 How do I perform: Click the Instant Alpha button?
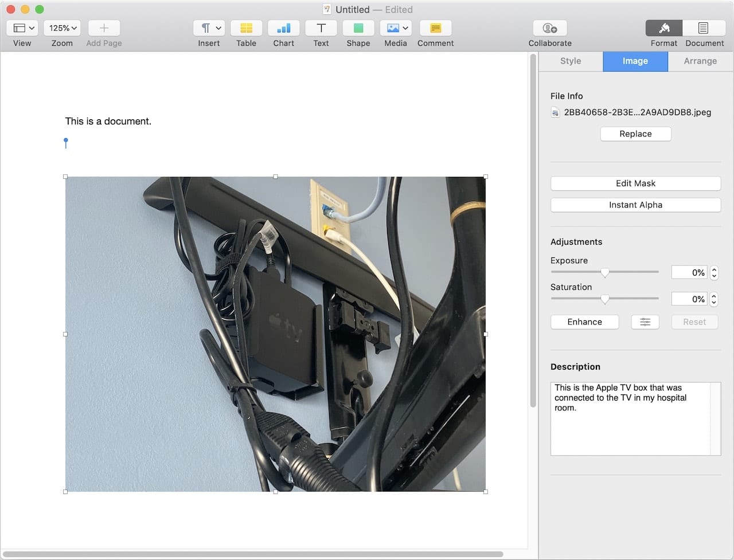[x=635, y=205]
